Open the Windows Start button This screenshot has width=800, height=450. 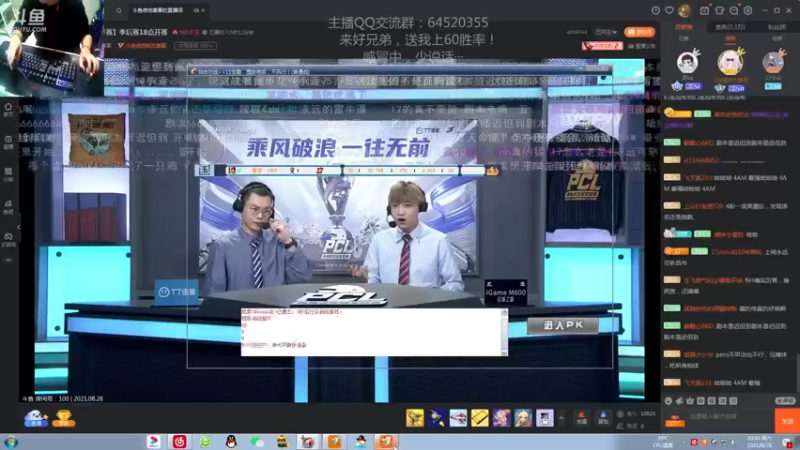point(11,442)
